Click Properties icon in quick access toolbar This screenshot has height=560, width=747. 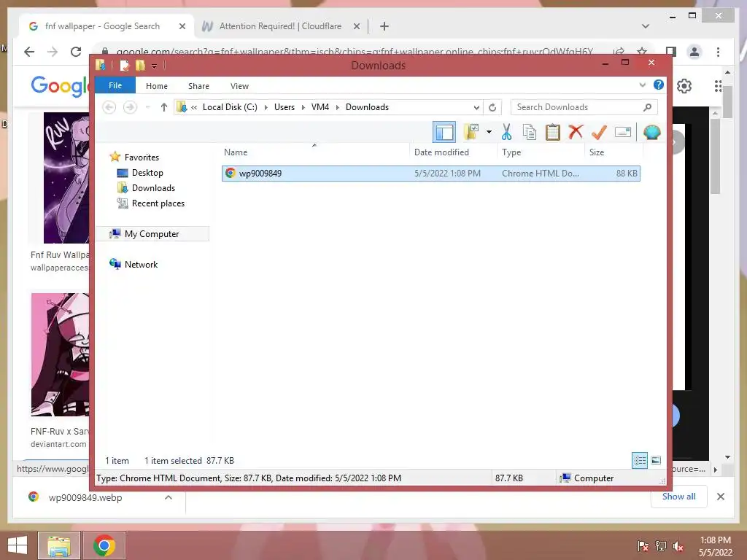click(x=124, y=65)
